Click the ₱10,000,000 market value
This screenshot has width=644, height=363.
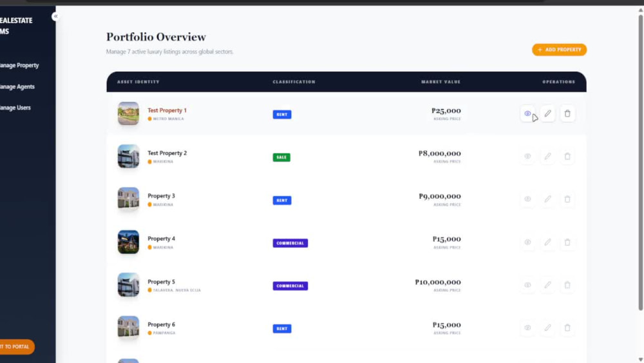coord(438,282)
